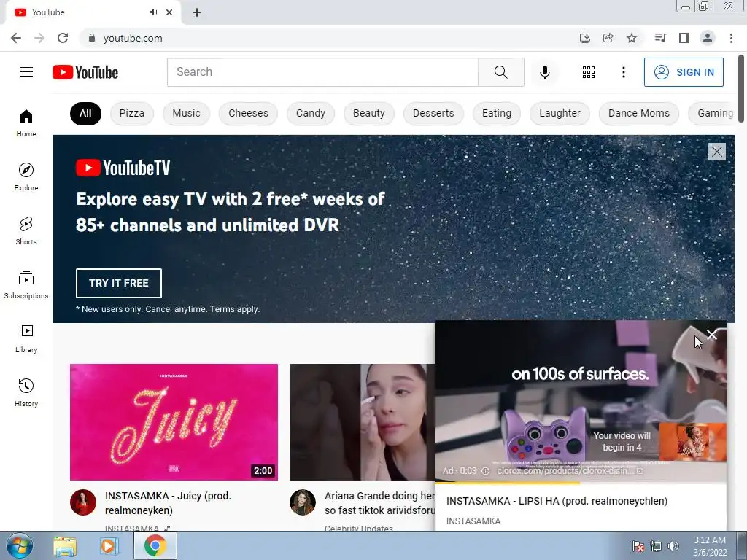Open system volume tray icon

point(673,547)
